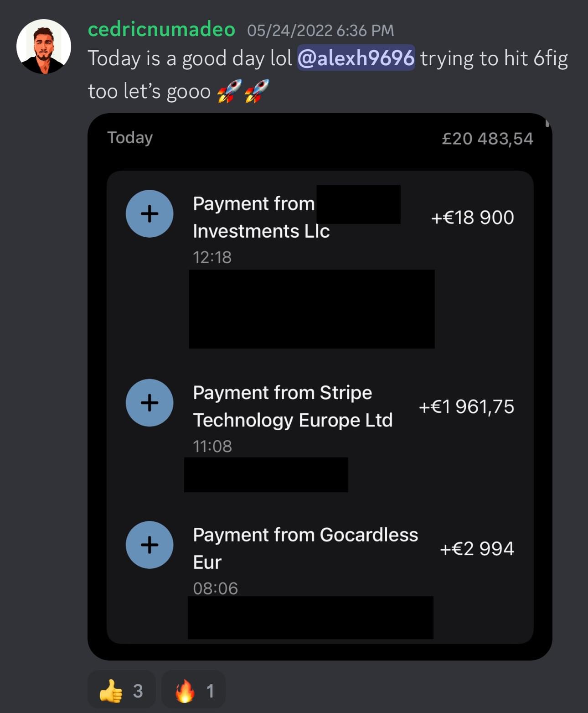Click the 12:18 transaction time

click(x=212, y=257)
